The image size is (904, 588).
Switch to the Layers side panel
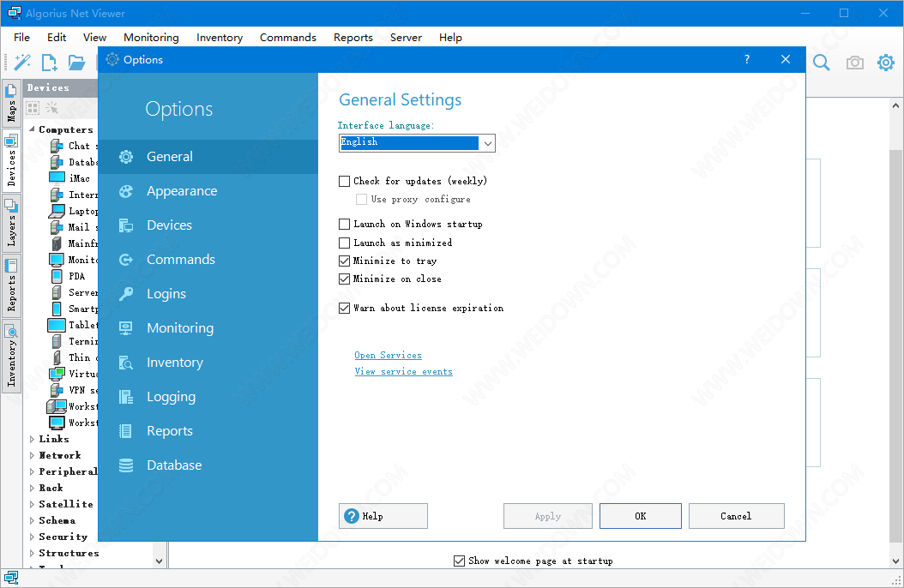tap(11, 222)
